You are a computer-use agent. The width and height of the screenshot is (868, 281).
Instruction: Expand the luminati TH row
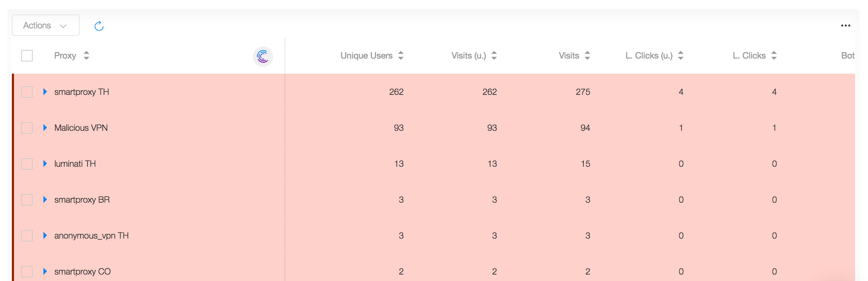pyautogui.click(x=45, y=163)
